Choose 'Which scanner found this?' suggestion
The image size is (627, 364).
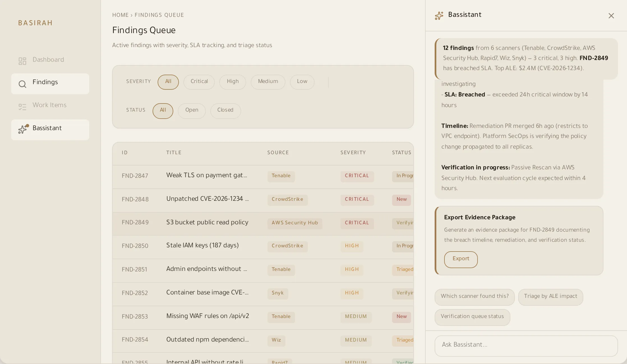click(474, 296)
